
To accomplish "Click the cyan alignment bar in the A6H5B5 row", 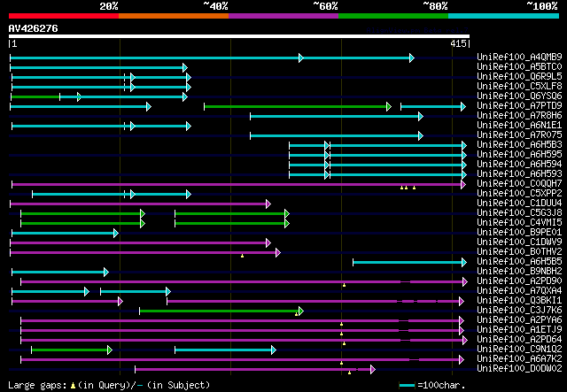I will click(x=409, y=263).
